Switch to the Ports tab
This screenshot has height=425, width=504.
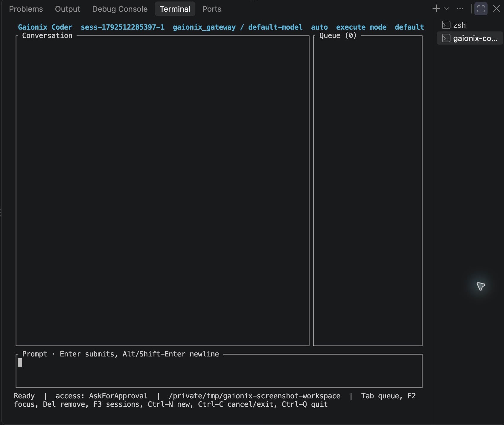212,9
